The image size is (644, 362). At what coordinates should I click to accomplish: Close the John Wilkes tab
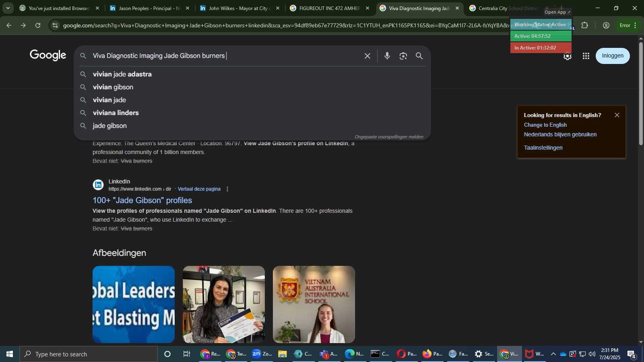pos(277,8)
